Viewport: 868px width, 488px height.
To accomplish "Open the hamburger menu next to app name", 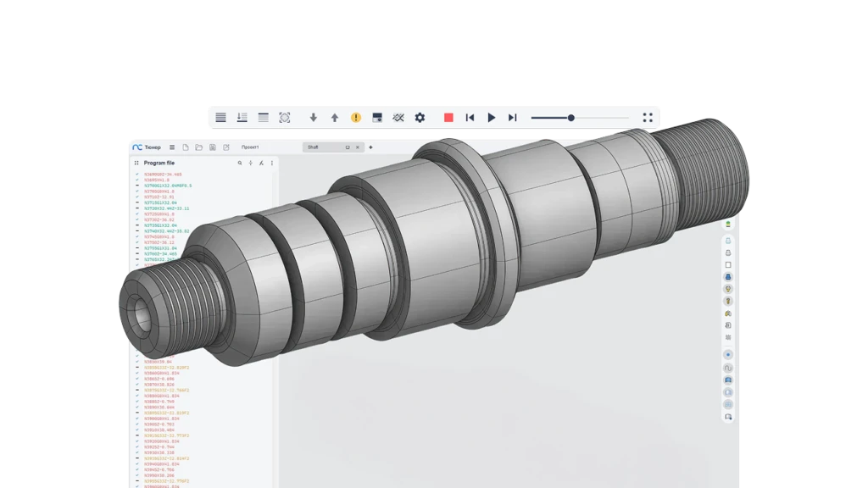I will (172, 147).
